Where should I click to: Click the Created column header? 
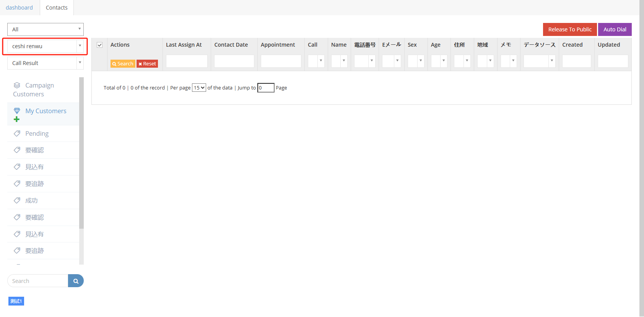[x=572, y=45]
